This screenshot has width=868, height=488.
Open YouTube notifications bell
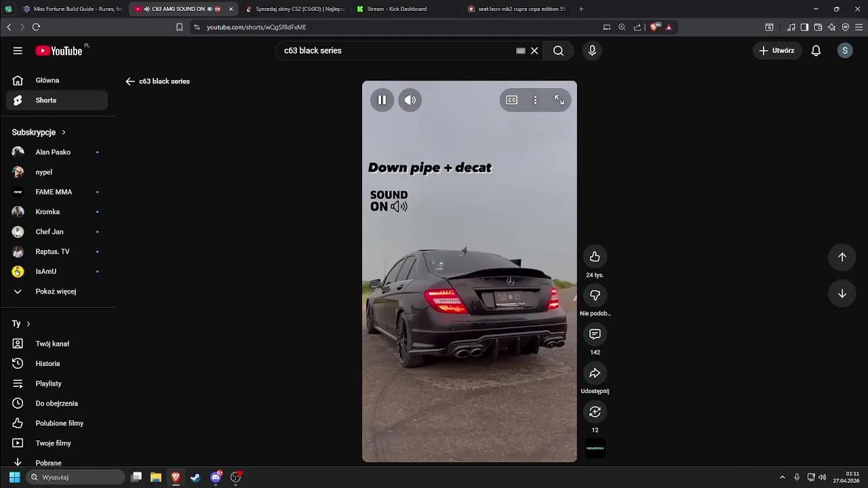816,51
